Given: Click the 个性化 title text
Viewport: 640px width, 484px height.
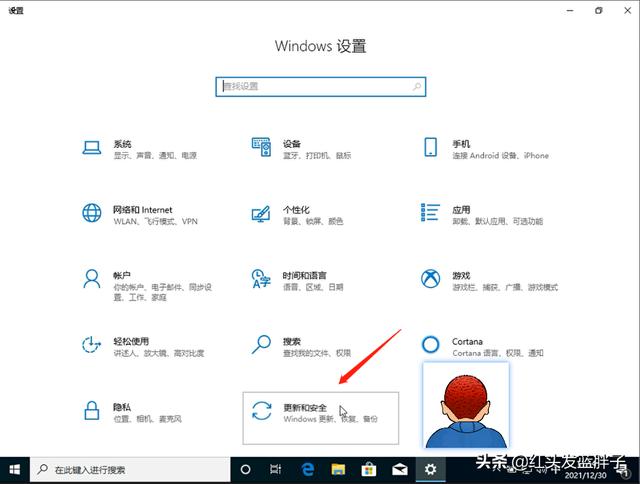Looking at the screenshot, I should tap(296, 210).
